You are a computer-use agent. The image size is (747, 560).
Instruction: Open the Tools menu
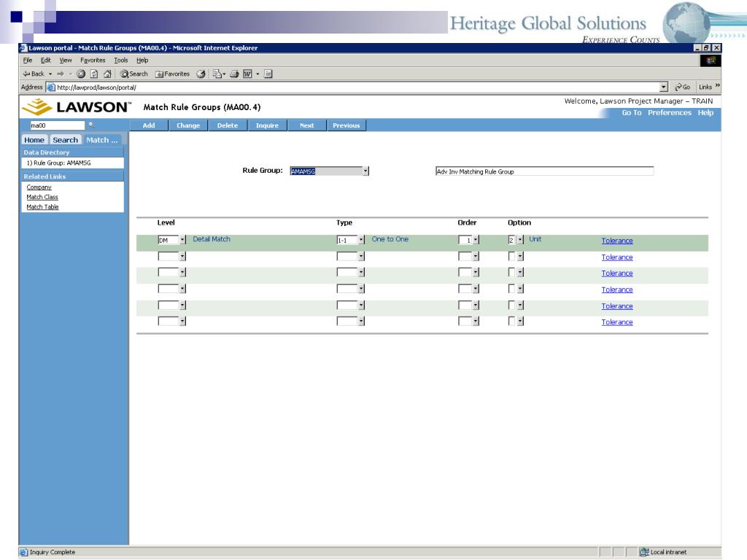(x=121, y=61)
